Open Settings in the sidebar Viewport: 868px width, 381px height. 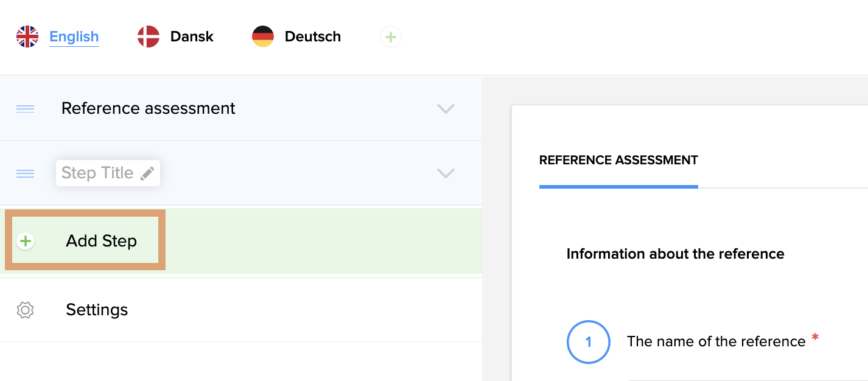pos(97,310)
